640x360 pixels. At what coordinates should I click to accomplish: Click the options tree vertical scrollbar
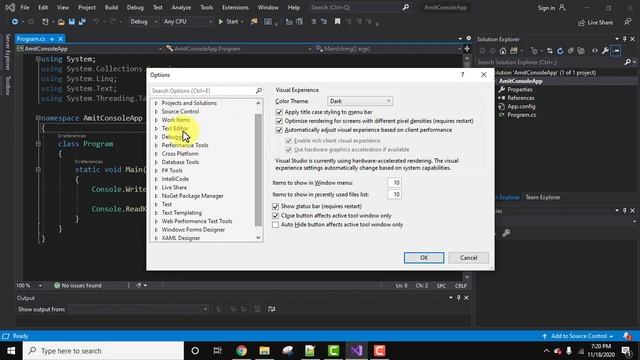258,169
